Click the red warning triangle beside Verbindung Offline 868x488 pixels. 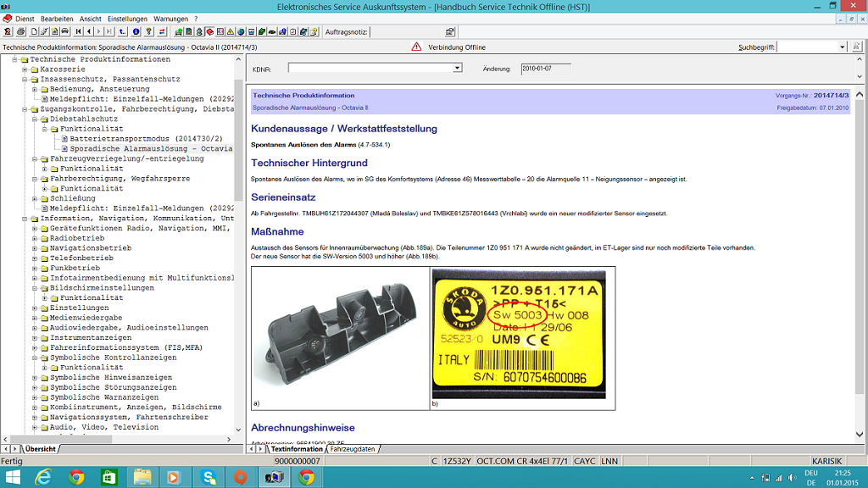click(x=416, y=47)
